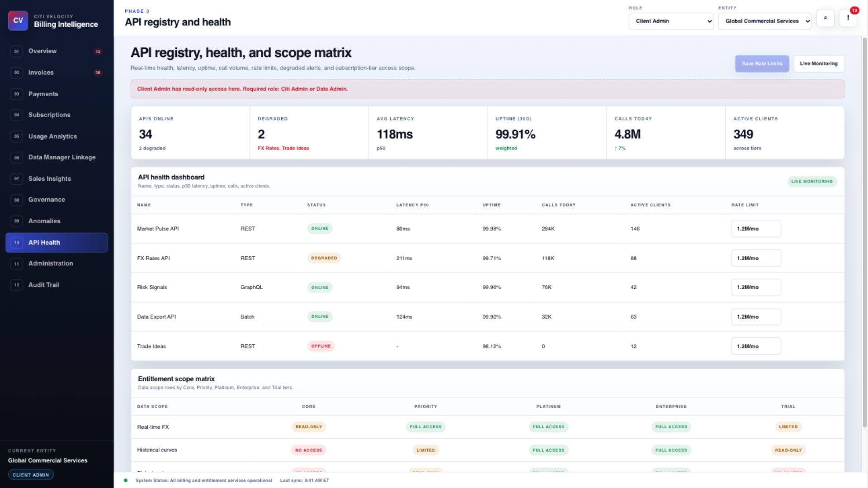
Task: Click the 08 badge beside Governance
Action: coord(17,200)
